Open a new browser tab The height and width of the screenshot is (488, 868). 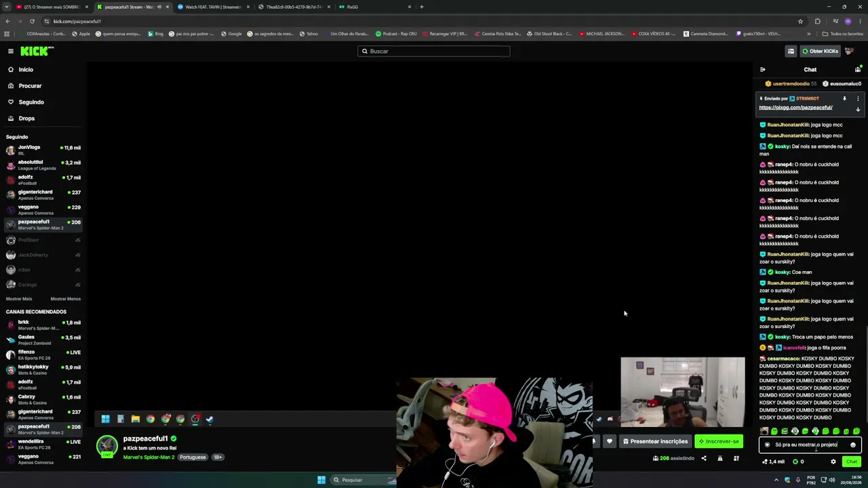click(x=422, y=7)
